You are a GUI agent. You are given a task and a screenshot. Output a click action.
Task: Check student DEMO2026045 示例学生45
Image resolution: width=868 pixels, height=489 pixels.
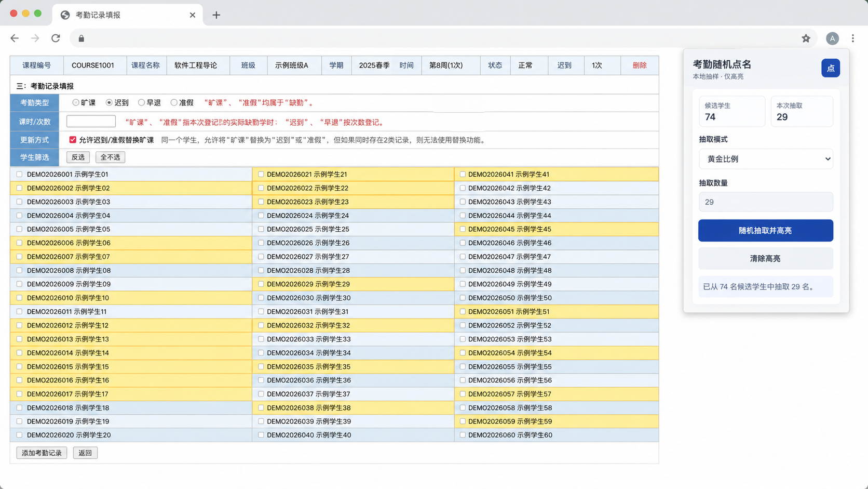coord(463,229)
